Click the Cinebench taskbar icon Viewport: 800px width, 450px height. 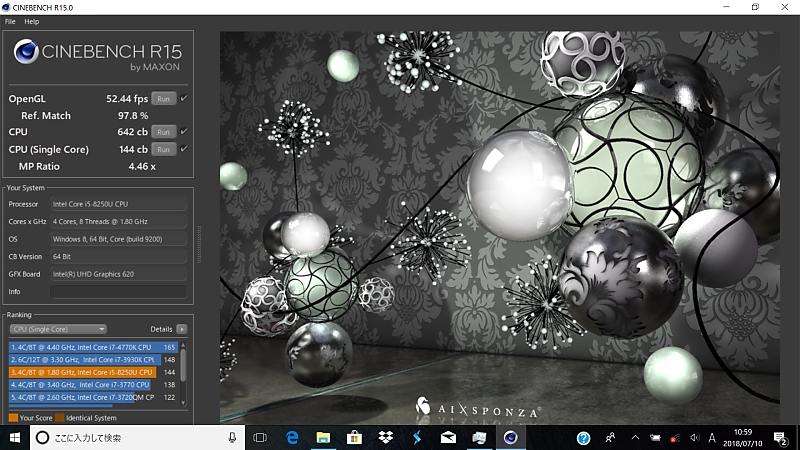point(511,438)
